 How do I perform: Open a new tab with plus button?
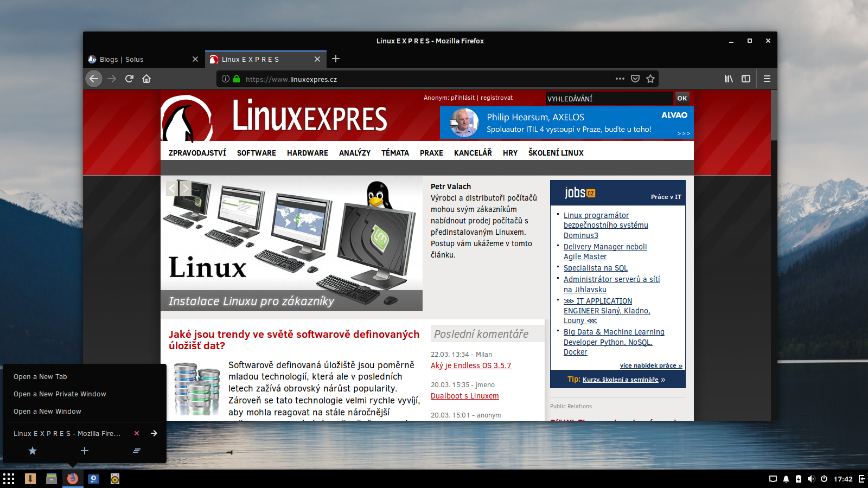[336, 59]
